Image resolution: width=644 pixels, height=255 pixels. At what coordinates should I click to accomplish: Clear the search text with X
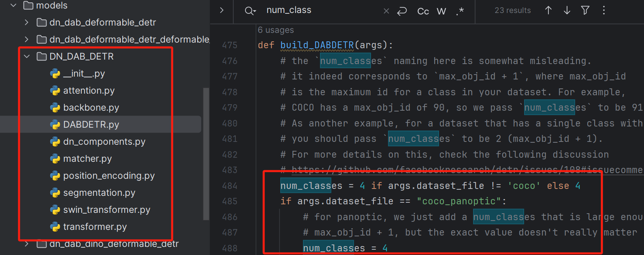(386, 11)
